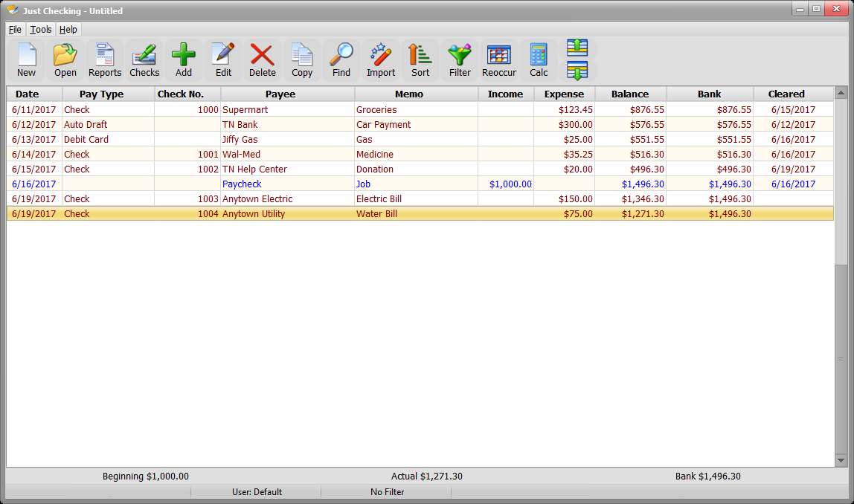The height and width of the screenshot is (504, 854).
Task: Move the row up with the top arrow icon
Action: point(577,48)
